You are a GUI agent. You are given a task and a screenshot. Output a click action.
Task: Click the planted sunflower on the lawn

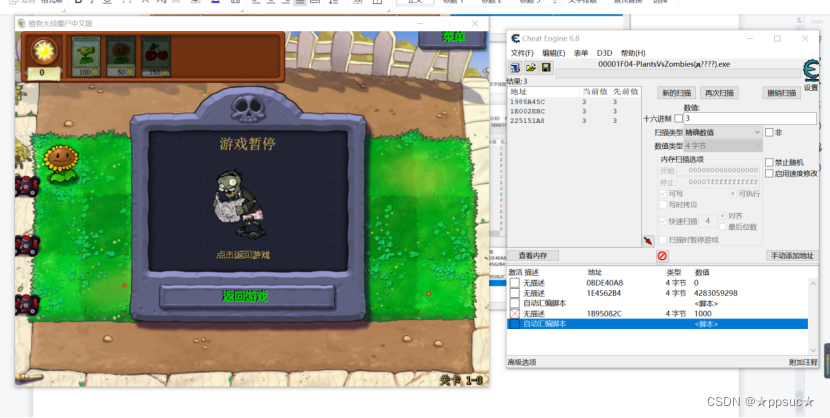tap(61, 164)
